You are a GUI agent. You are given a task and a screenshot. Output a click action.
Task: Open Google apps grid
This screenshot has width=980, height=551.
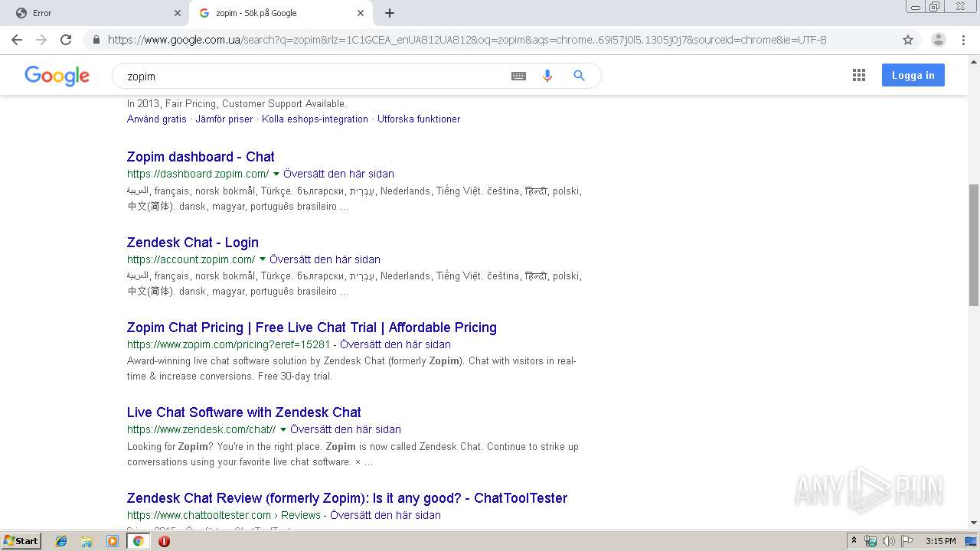tap(859, 75)
